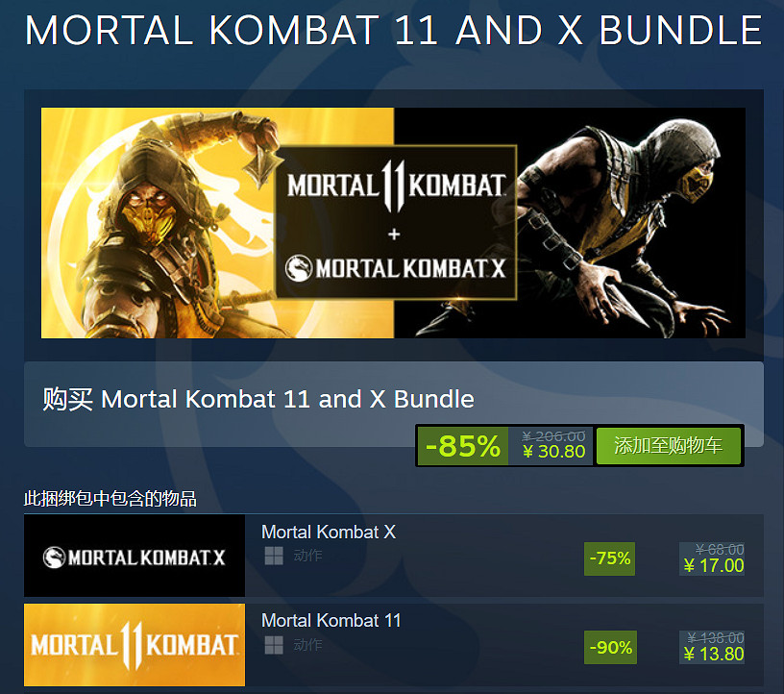Open the Mortal Kombat 11 orange thumbnail
The image size is (784, 694).
[x=135, y=645]
